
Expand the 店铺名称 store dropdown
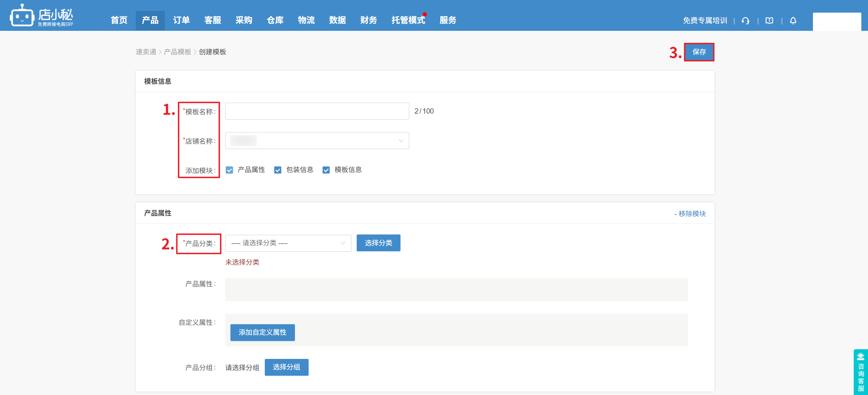[317, 141]
